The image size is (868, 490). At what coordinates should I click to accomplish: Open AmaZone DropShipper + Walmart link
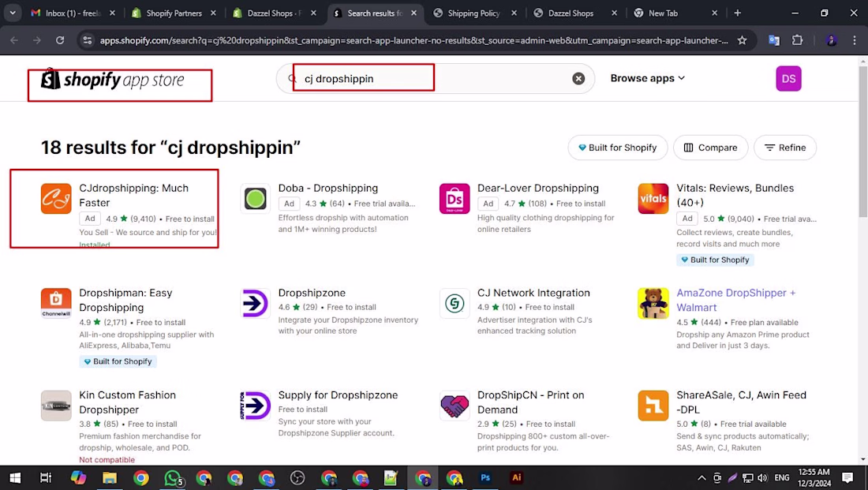coord(736,300)
